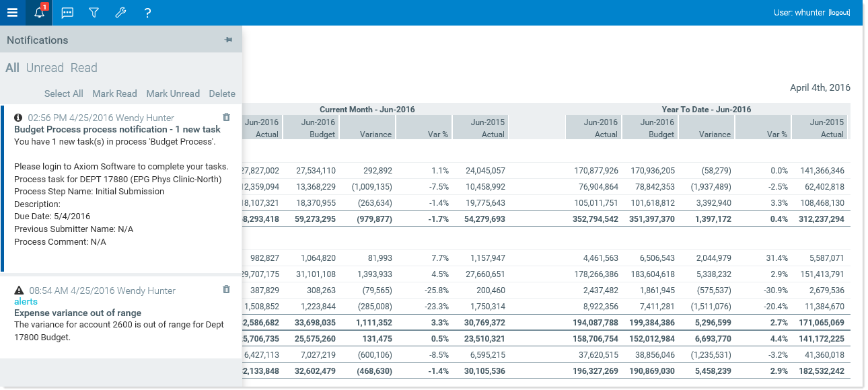Switch to the Read notifications tab
868x390 pixels.
tap(83, 68)
